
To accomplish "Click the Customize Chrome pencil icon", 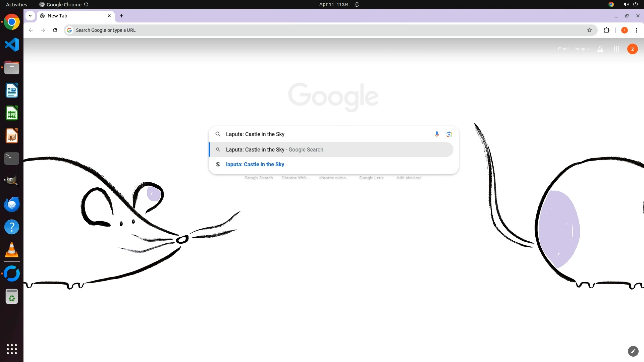I will 633,351.
